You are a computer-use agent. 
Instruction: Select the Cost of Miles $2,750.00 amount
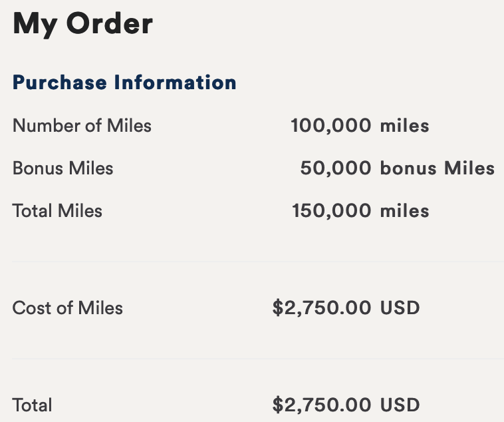(x=322, y=308)
